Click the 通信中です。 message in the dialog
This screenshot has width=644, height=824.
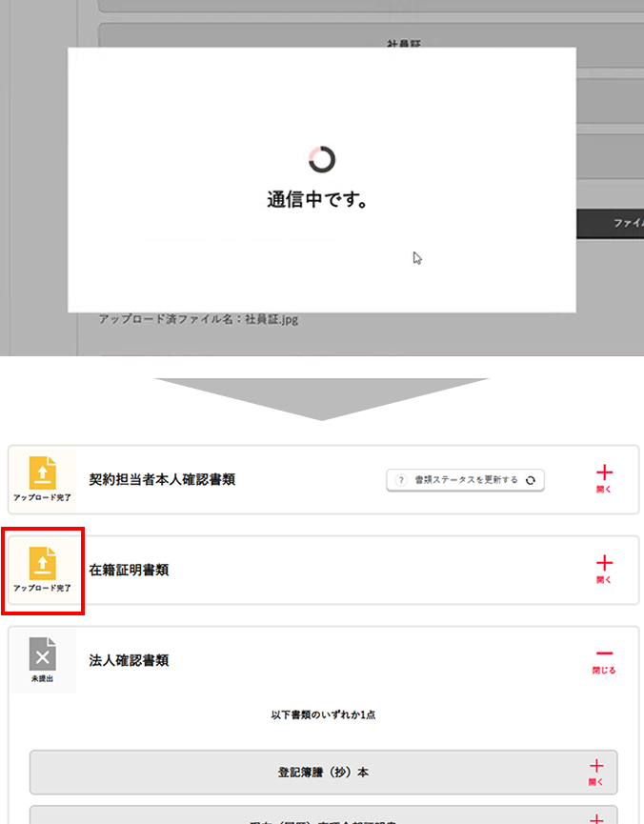pos(317,201)
